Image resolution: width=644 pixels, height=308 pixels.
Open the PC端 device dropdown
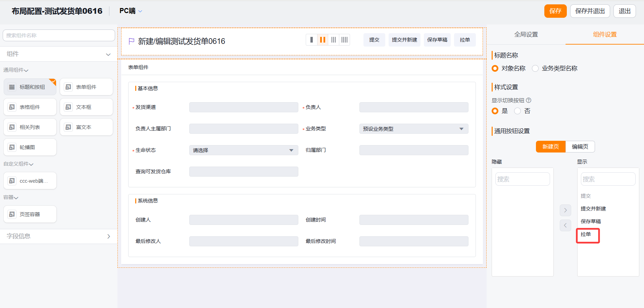[x=131, y=11]
